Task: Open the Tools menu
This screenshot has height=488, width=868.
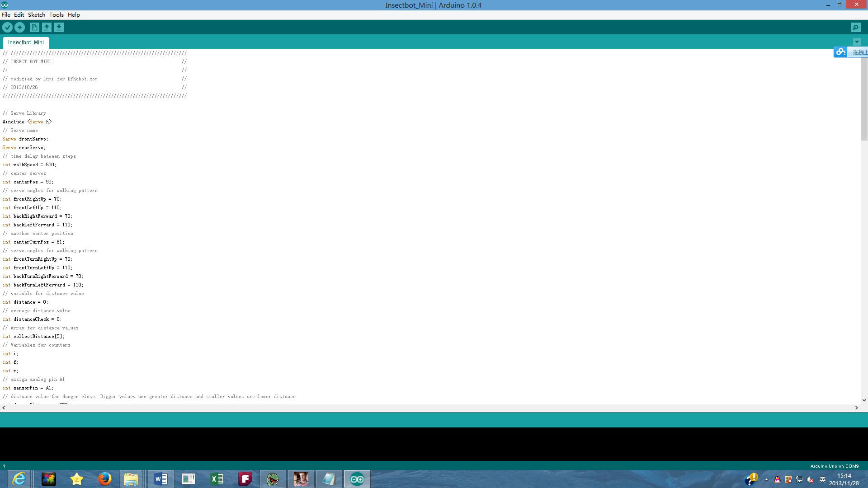Action: click(x=57, y=15)
